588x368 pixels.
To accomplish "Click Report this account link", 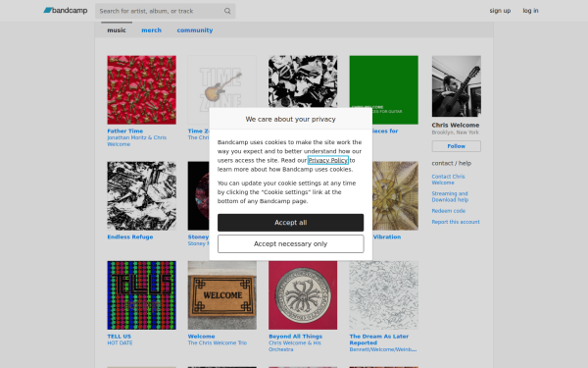I will [456, 222].
